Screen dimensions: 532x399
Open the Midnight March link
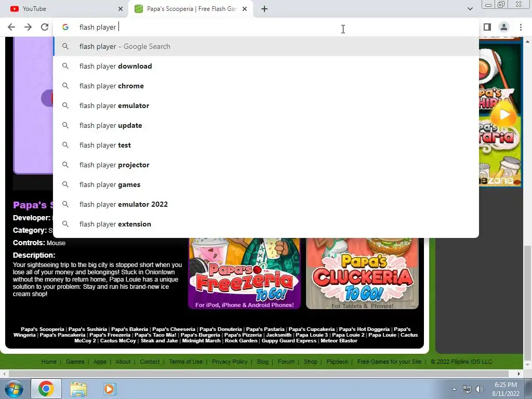click(x=201, y=341)
